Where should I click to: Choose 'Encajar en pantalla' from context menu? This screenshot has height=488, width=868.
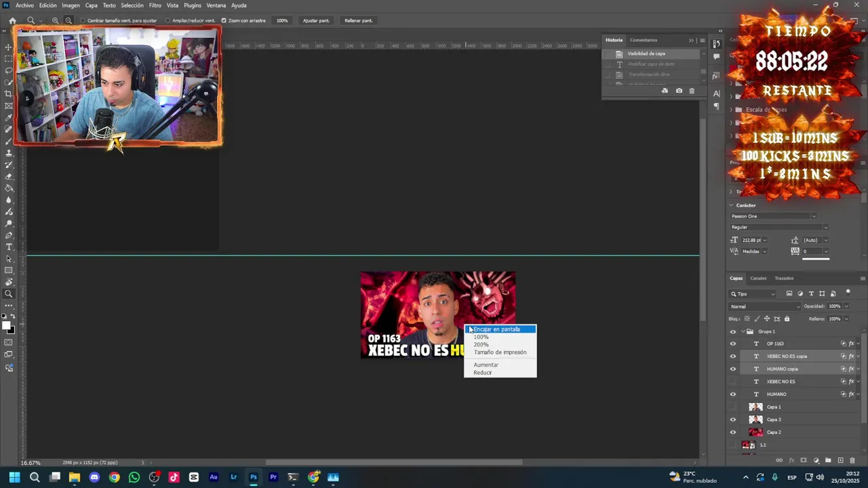coord(500,329)
